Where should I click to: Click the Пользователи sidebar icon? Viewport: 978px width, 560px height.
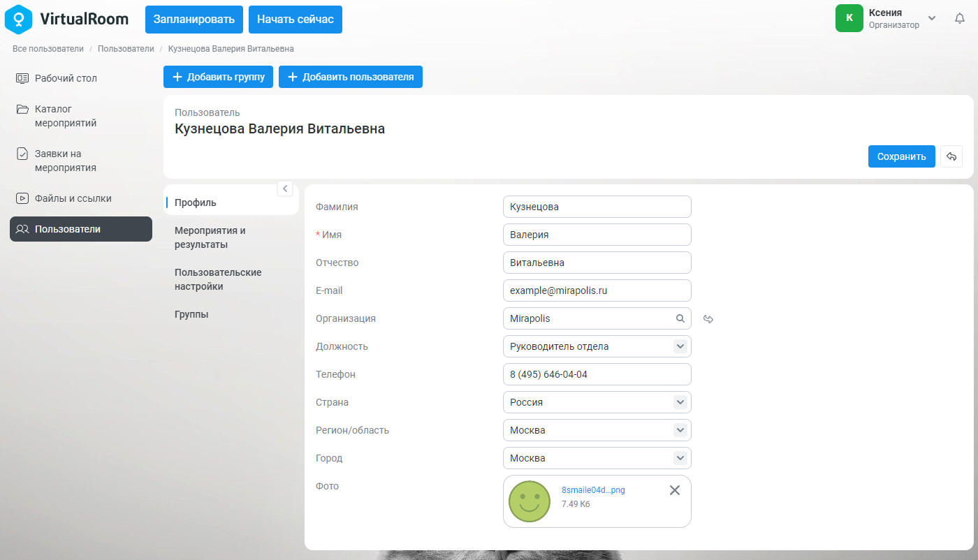tap(22, 229)
